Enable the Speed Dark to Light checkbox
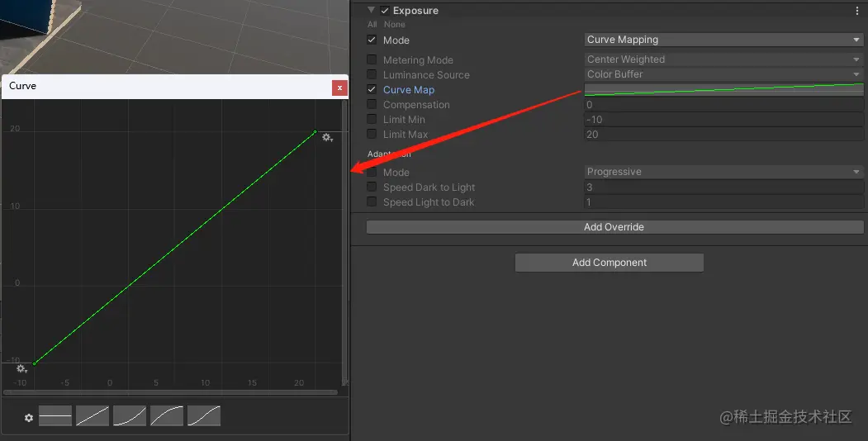This screenshot has width=868, height=441. pyautogui.click(x=372, y=187)
